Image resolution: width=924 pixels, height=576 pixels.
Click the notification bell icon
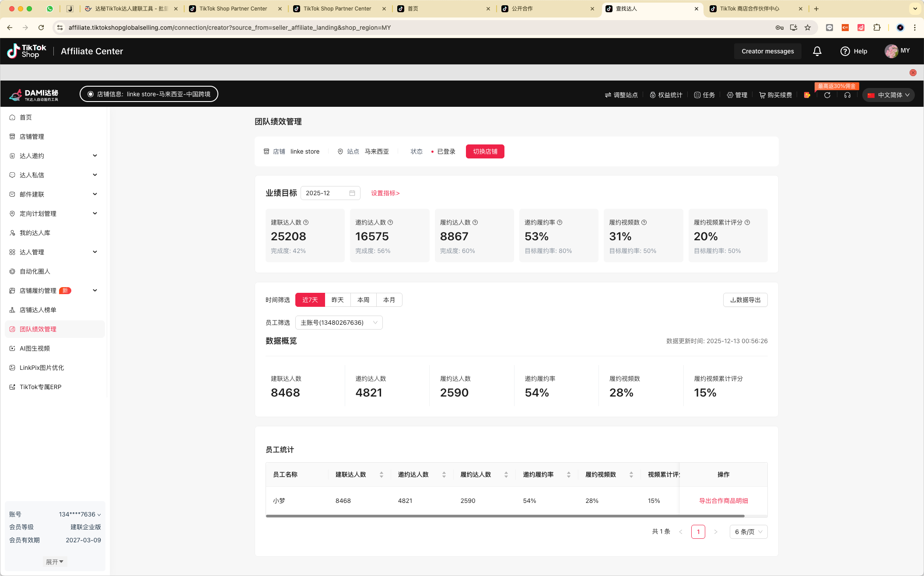(x=817, y=51)
